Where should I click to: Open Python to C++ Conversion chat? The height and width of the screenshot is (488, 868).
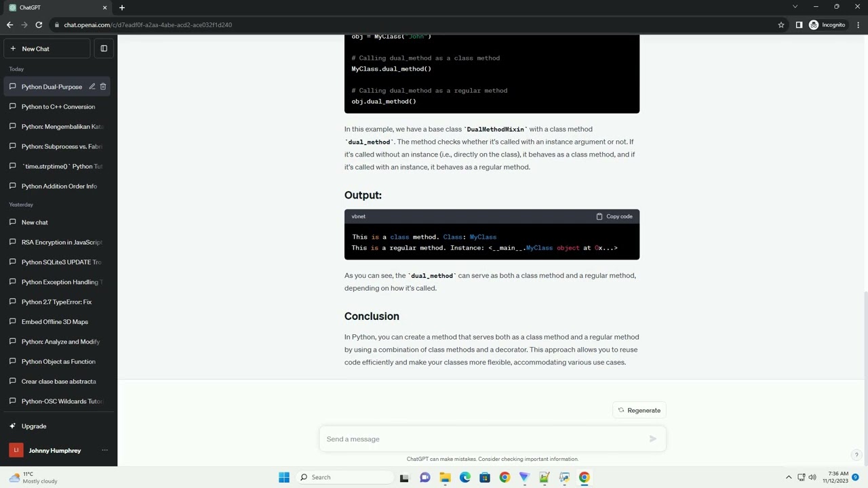(58, 106)
